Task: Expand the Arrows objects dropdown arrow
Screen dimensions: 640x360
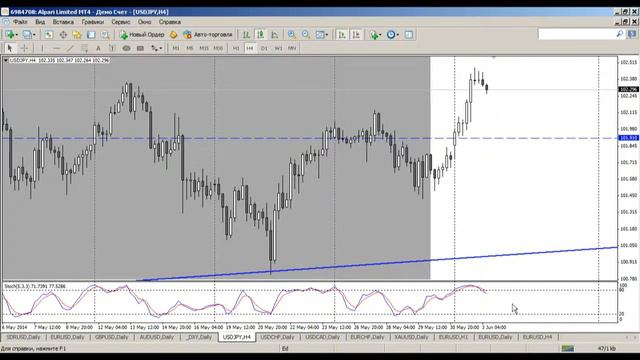Action: (161, 48)
